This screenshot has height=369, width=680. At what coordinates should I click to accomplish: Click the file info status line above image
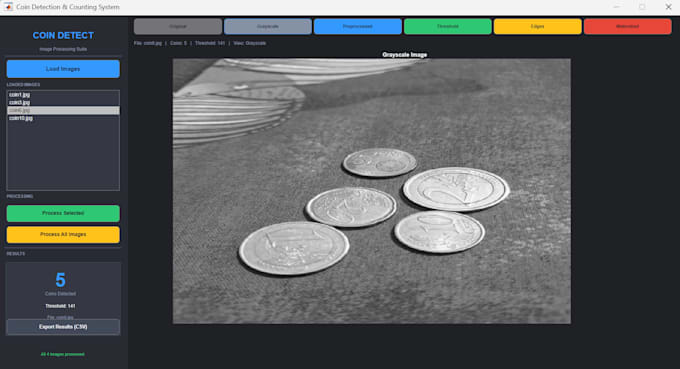[200, 43]
